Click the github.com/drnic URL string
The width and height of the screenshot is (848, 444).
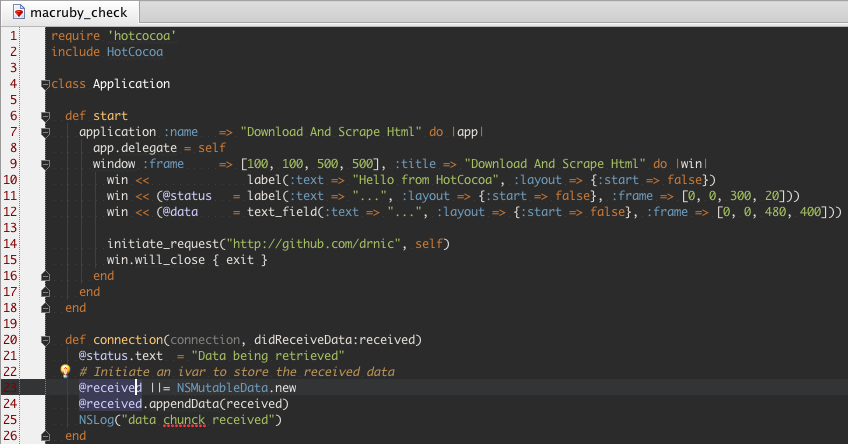point(316,244)
